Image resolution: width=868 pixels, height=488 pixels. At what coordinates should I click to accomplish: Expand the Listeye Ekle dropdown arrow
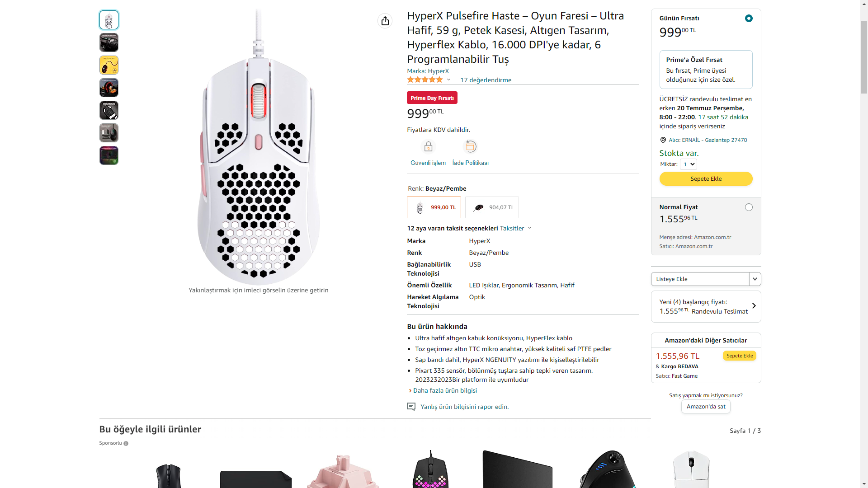pos(755,279)
